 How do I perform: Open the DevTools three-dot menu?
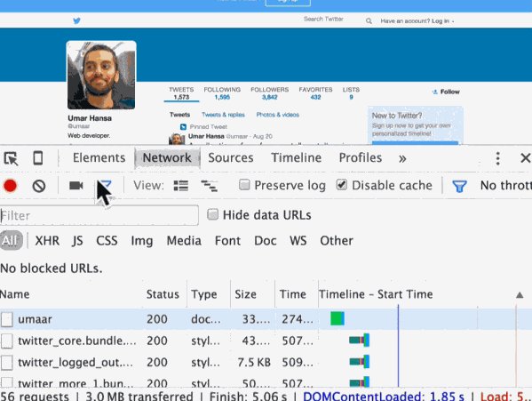click(497, 158)
